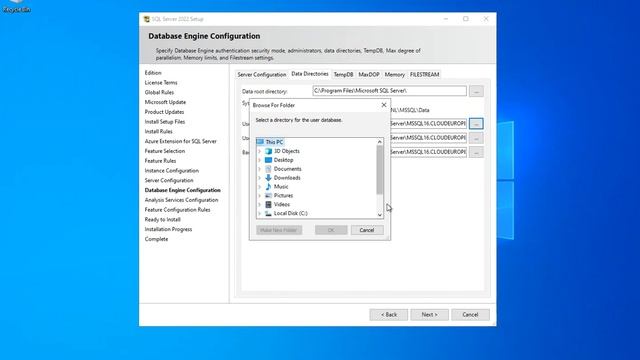Open the FILESTREAM tab
Viewport: 640px width, 360px height.
pos(424,75)
